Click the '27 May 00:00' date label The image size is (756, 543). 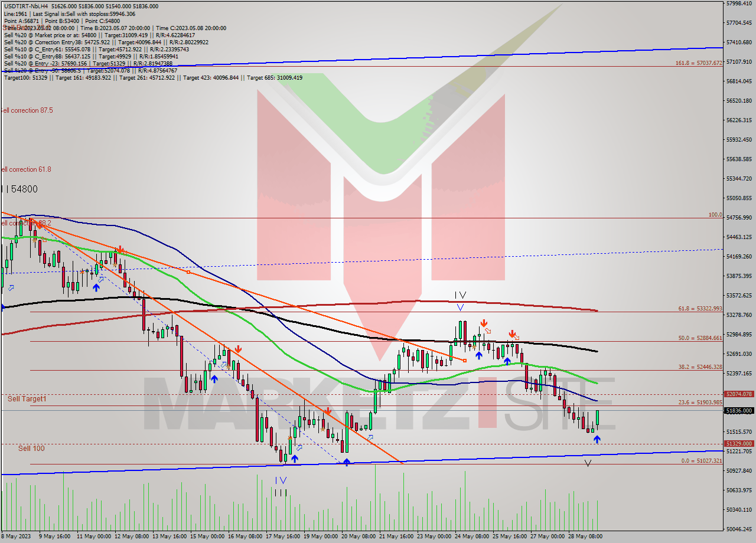coord(548,537)
